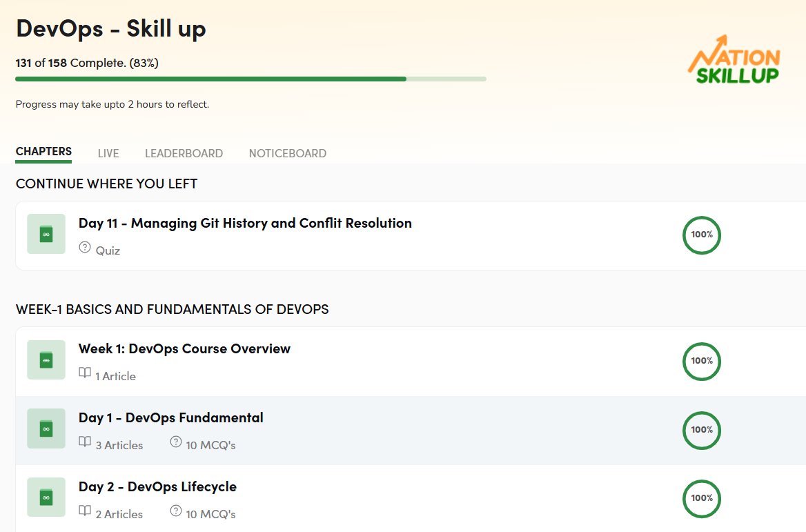Click the 100% progress circle for Day 11
806x532 pixels.
pos(702,235)
